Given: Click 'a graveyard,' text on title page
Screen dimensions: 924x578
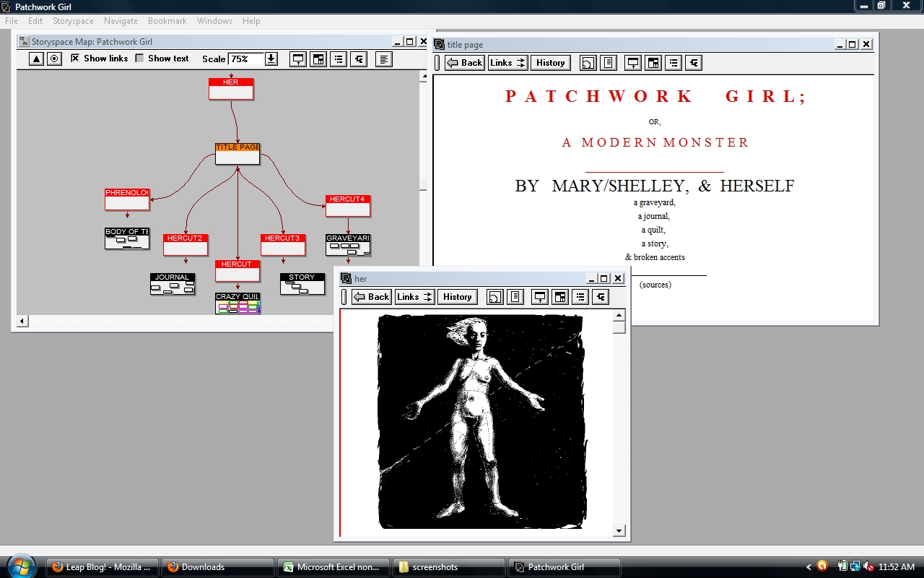Looking at the screenshot, I should [655, 203].
